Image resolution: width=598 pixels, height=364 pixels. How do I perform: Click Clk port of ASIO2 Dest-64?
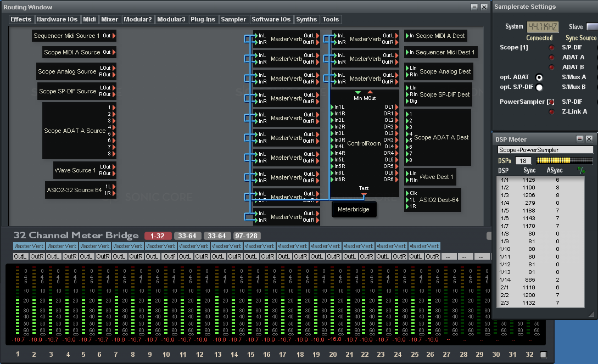[x=407, y=193]
